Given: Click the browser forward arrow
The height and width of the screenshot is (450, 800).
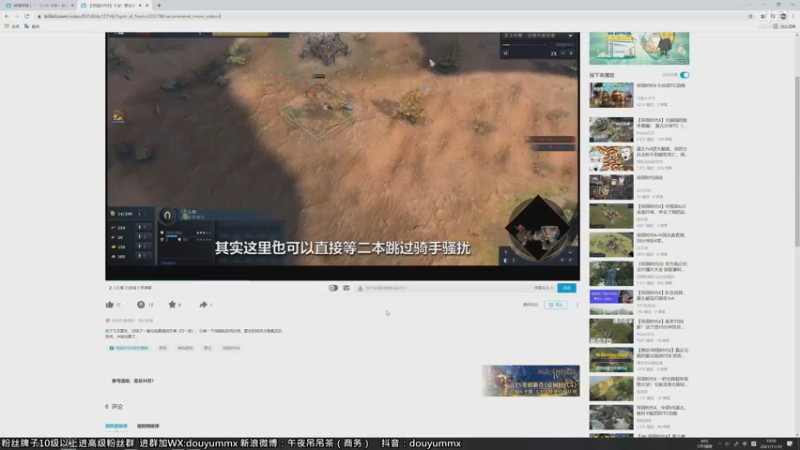Looking at the screenshot, I should click(x=16, y=16).
